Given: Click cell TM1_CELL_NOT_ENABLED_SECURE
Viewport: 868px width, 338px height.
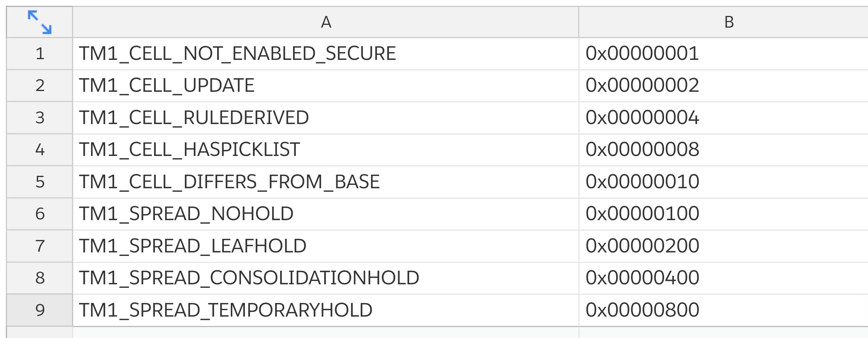Looking at the screenshot, I should click(x=326, y=54).
